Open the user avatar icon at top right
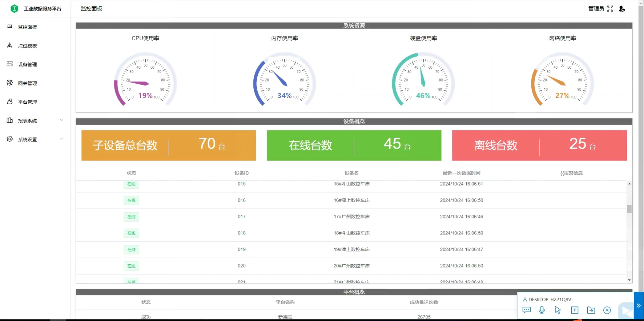This screenshot has height=321, width=644. point(621,9)
